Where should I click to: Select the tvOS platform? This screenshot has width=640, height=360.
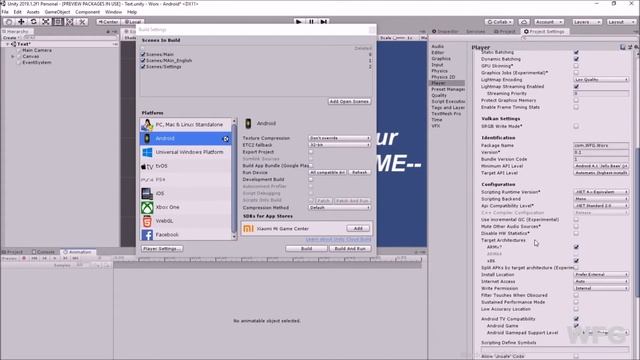point(186,166)
